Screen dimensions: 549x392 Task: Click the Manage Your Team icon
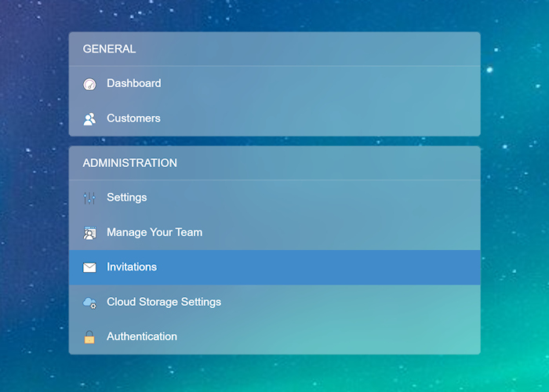[x=89, y=233]
